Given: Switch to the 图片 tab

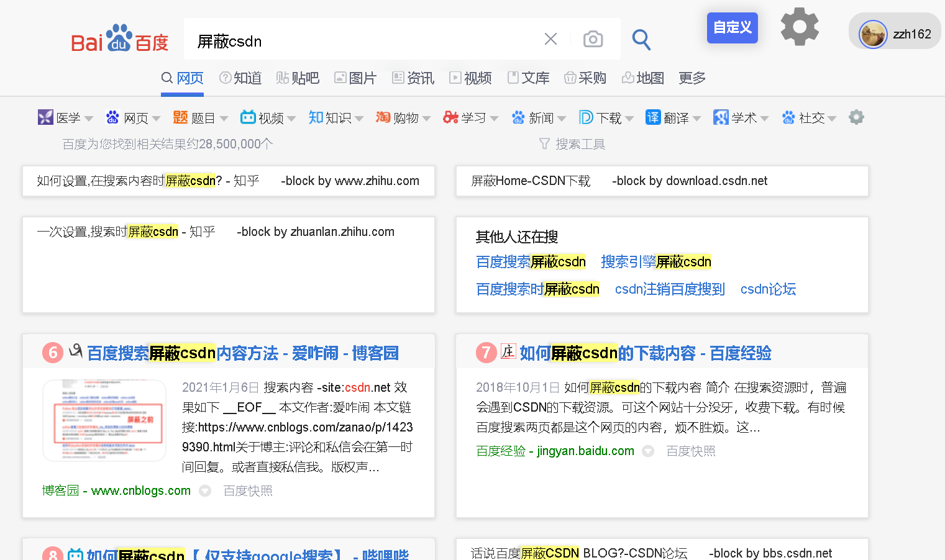Looking at the screenshot, I should pyautogui.click(x=355, y=78).
